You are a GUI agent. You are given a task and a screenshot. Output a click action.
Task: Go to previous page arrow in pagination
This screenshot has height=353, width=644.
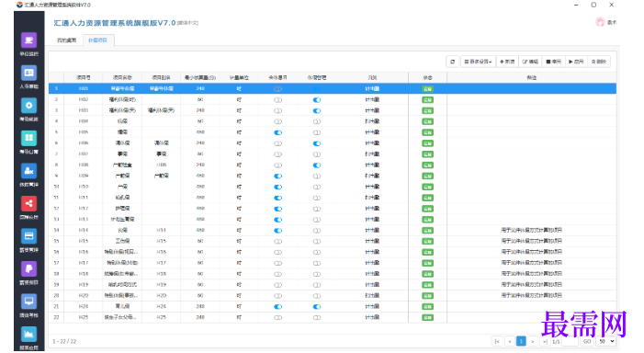(x=509, y=341)
